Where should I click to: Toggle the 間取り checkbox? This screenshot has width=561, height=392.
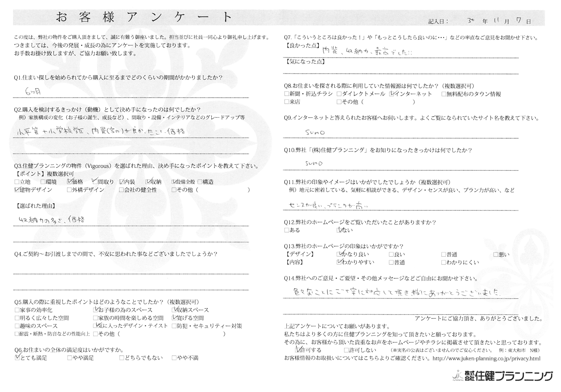point(95,182)
